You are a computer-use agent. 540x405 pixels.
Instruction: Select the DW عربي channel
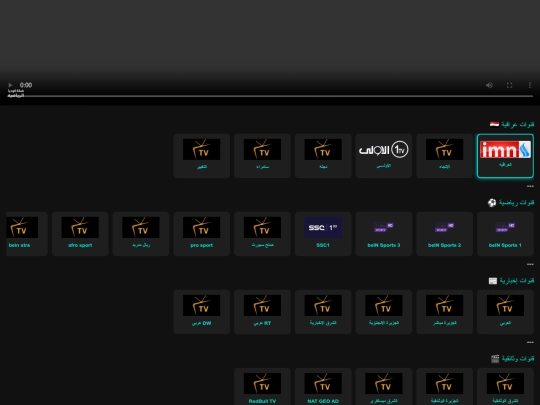pos(201,312)
